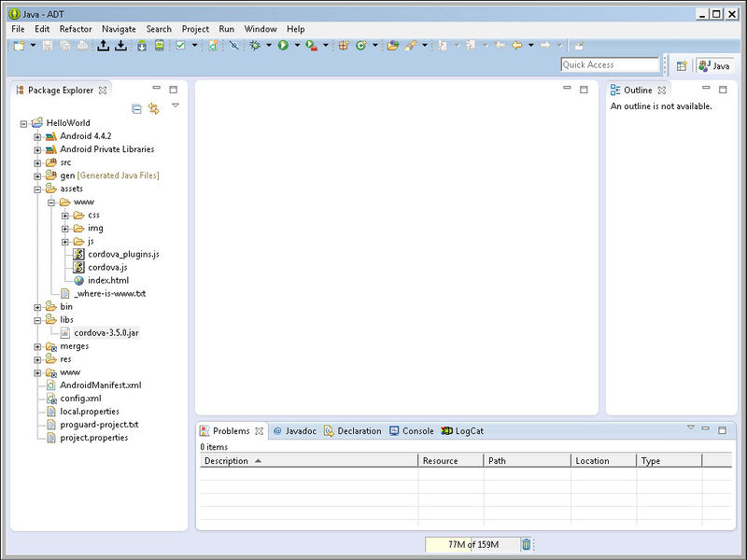The width and height of the screenshot is (747, 560).
Task: Expand the css folder under www
Action: tap(65, 215)
